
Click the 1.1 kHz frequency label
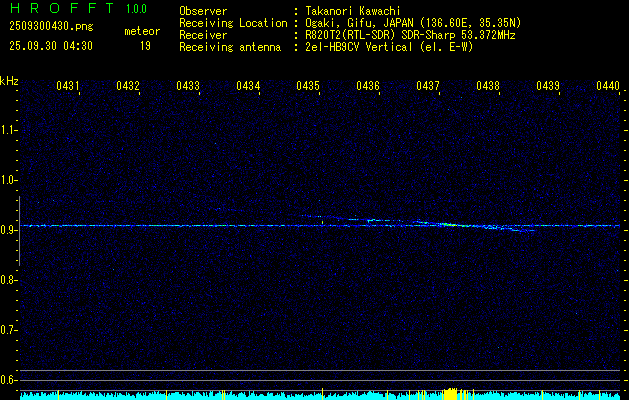coord(9,130)
